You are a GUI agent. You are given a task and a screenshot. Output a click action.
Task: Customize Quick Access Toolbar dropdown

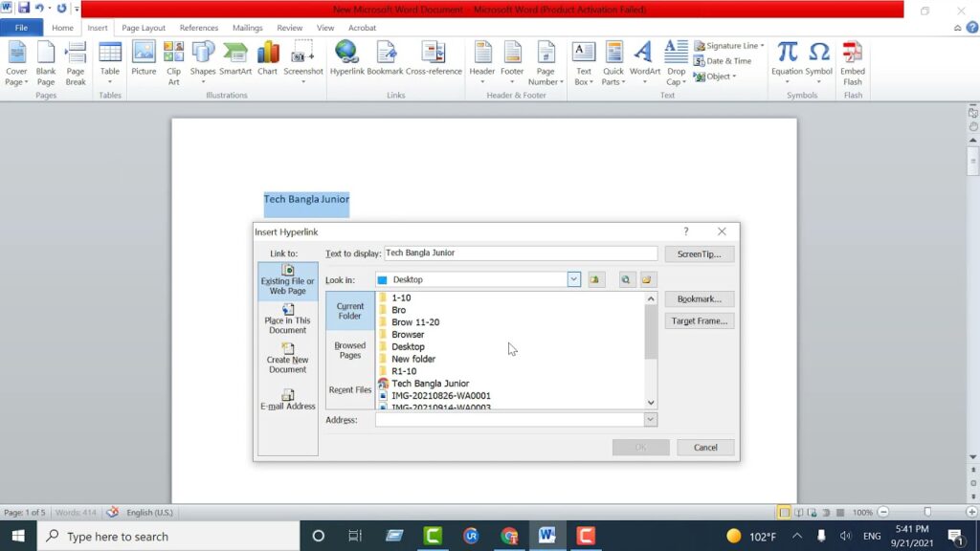pyautogui.click(x=77, y=9)
